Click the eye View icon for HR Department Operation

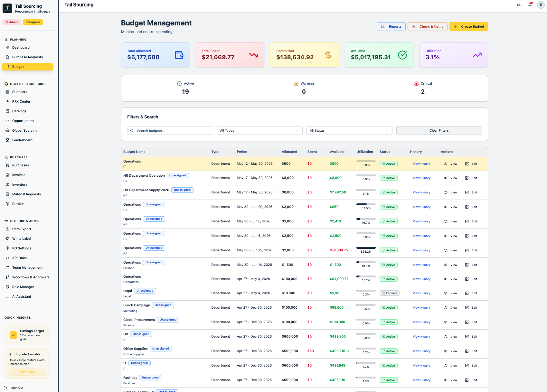pyautogui.click(x=446, y=178)
